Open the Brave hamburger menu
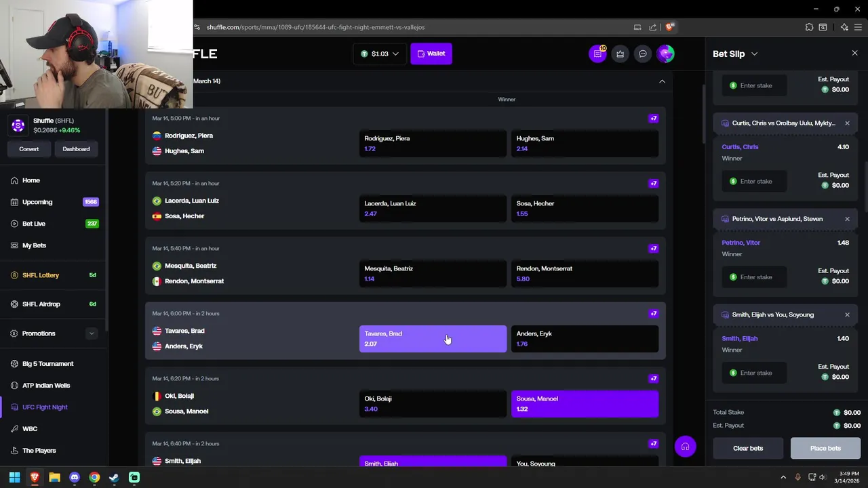The image size is (868, 488). click(858, 27)
